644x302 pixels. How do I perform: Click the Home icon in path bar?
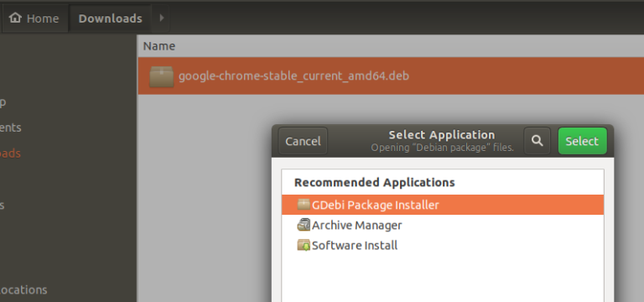point(16,18)
